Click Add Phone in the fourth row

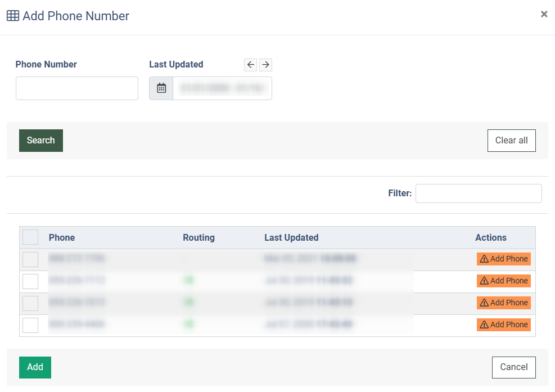(503, 325)
